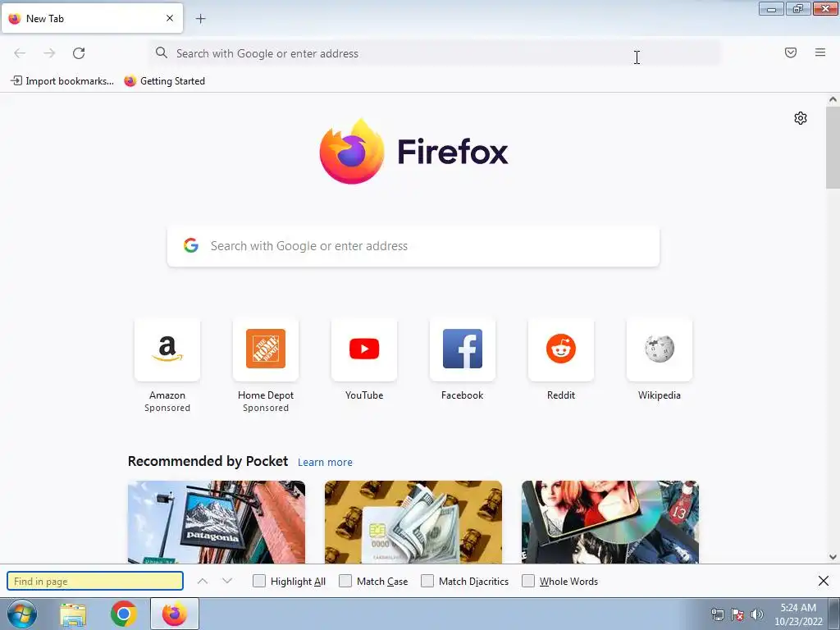Viewport: 840px width, 630px height.
Task: Click the scrollbar down arrow
Action: [x=833, y=557]
